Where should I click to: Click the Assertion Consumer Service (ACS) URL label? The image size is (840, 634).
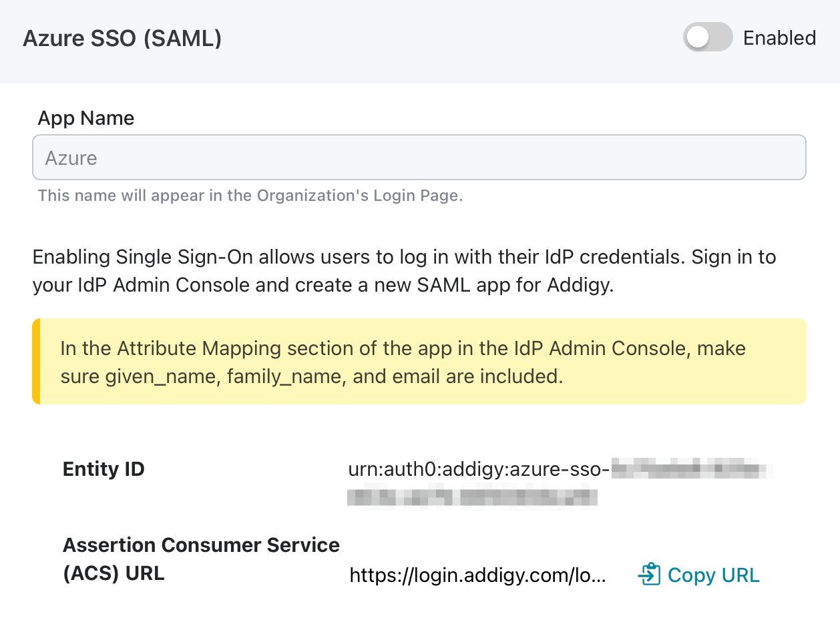(x=201, y=559)
